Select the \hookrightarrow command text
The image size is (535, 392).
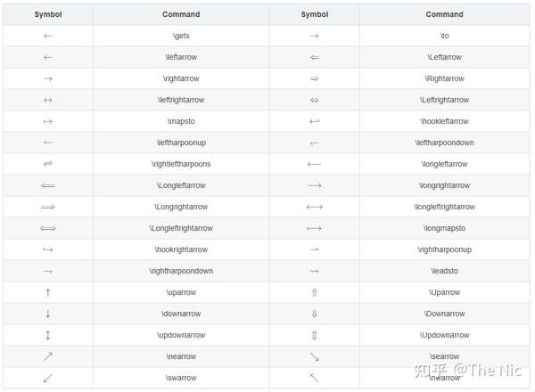[181, 249]
